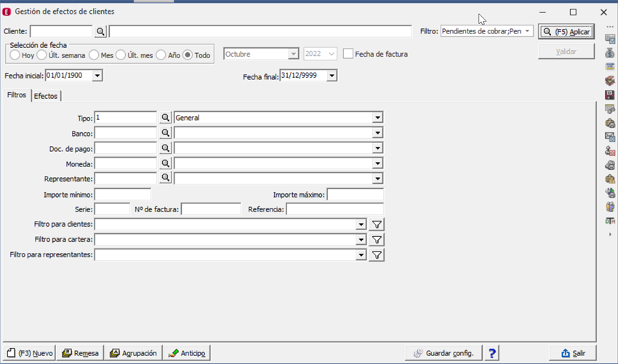The image size is (618, 364).
Task: Click the green and blue arrows sidebar icon
Action: pos(610,193)
